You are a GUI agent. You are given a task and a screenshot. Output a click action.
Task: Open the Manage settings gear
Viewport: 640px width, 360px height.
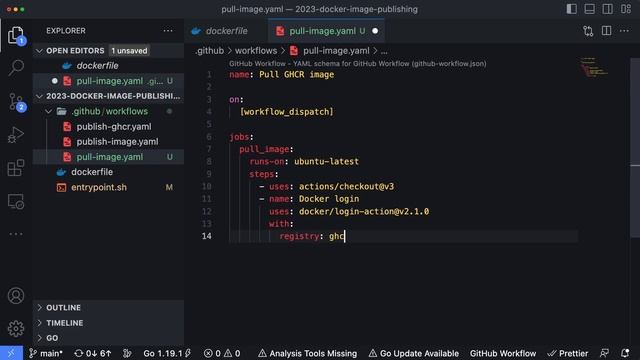[16, 329]
